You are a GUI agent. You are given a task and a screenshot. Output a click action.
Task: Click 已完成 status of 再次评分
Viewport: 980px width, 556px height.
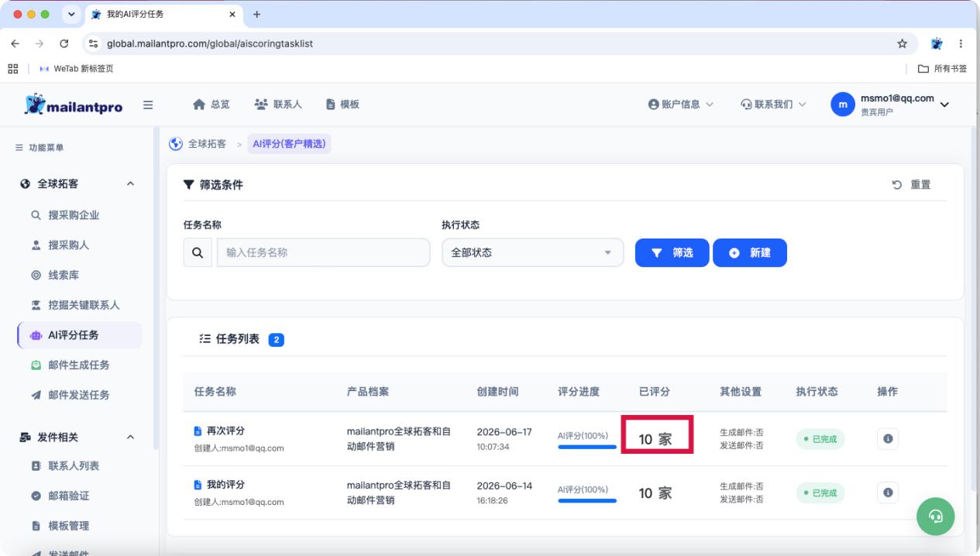tap(820, 439)
